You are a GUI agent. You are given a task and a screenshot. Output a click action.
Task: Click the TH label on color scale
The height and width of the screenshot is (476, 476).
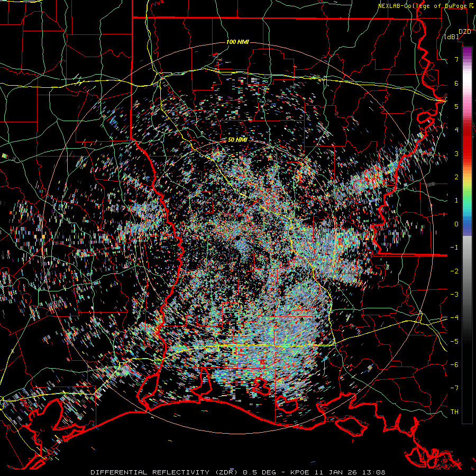454,412
